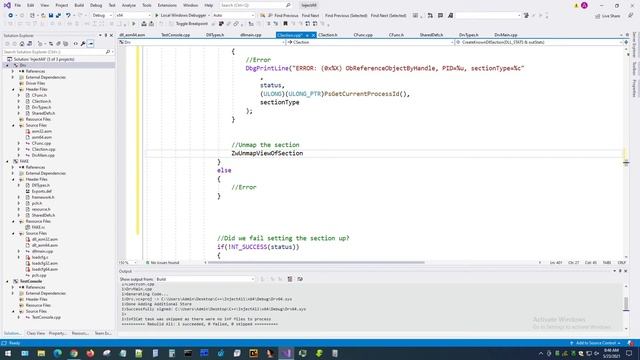
Task: Click the bookmark icon in the text editor toolbar
Action: pos(285,24)
